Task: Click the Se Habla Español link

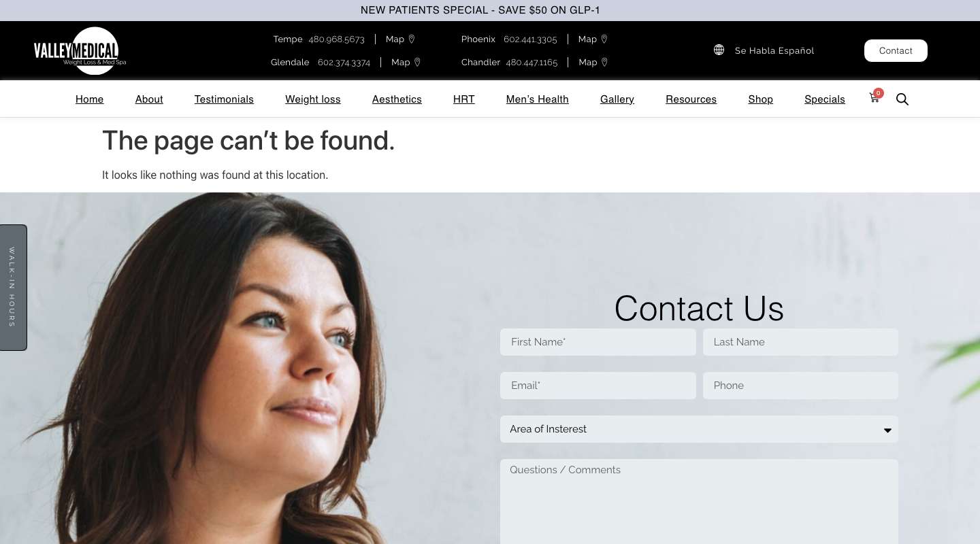Action: pyautogui.click(x=774, y=50)
